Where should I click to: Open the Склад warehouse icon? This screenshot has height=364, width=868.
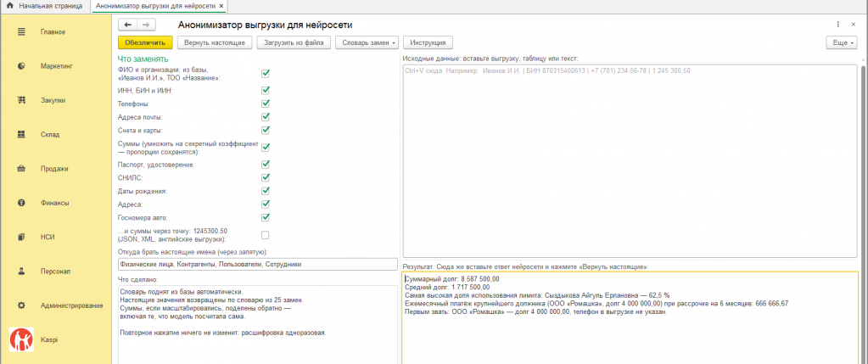click(21, 134)
